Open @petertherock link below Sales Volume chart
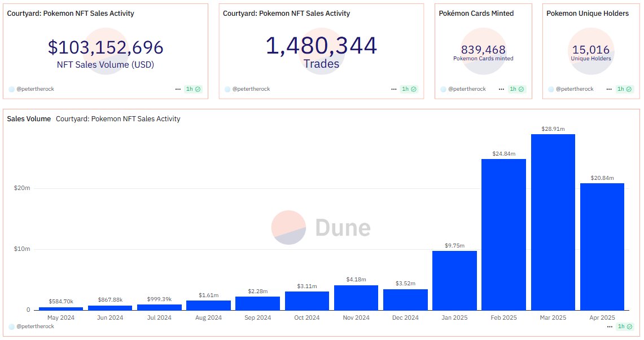The height and width of the screenshot is (340, 644). (36, 326)
